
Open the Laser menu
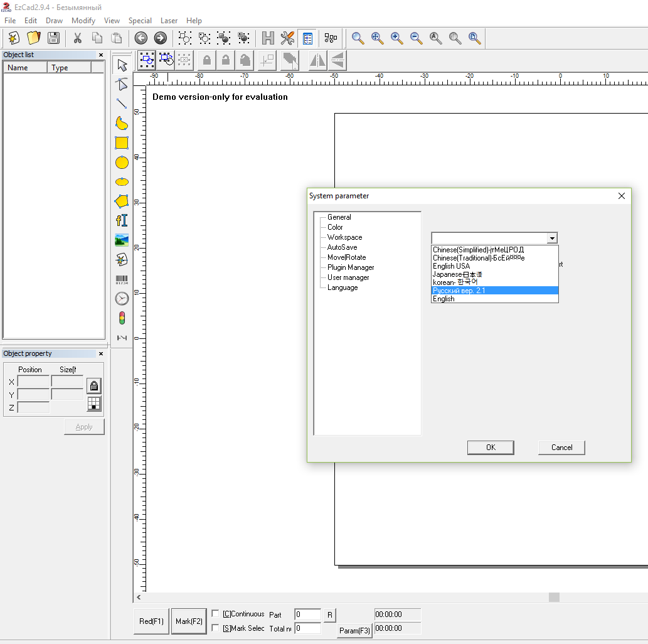click(x=169, y=21)
